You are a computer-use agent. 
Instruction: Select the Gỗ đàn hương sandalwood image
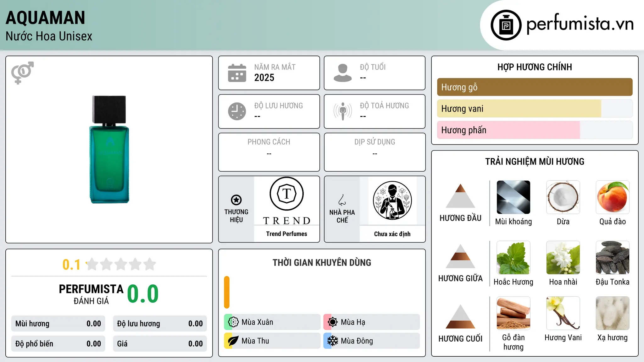click(x=513, y=313)
